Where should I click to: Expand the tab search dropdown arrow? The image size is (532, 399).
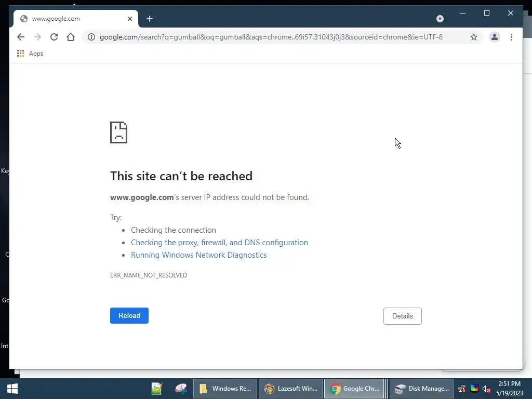click(440, 19)
